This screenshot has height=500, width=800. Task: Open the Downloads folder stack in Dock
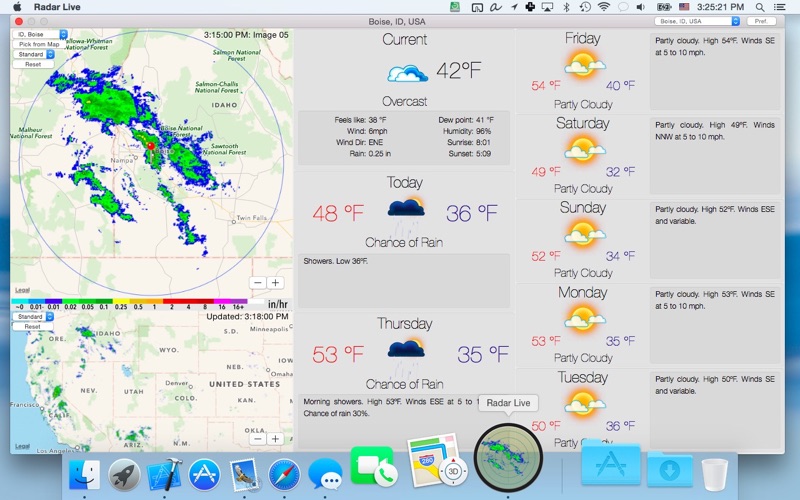tap(670, 469)
